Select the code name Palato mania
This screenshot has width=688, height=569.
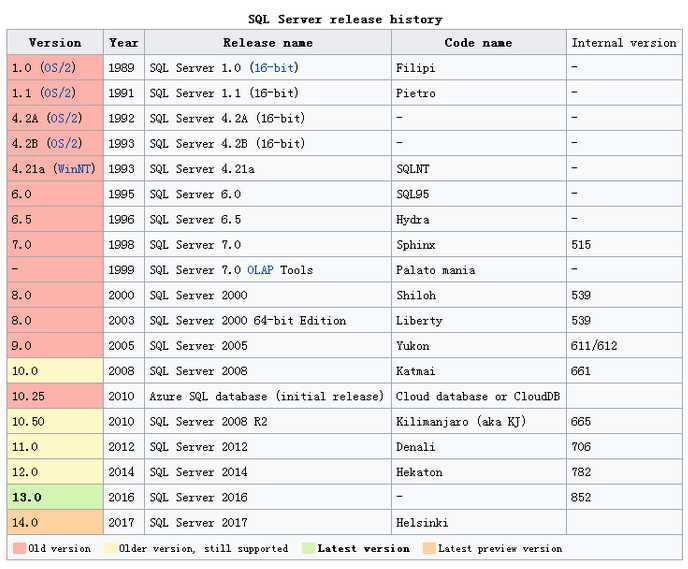click(x=435, y=270)
